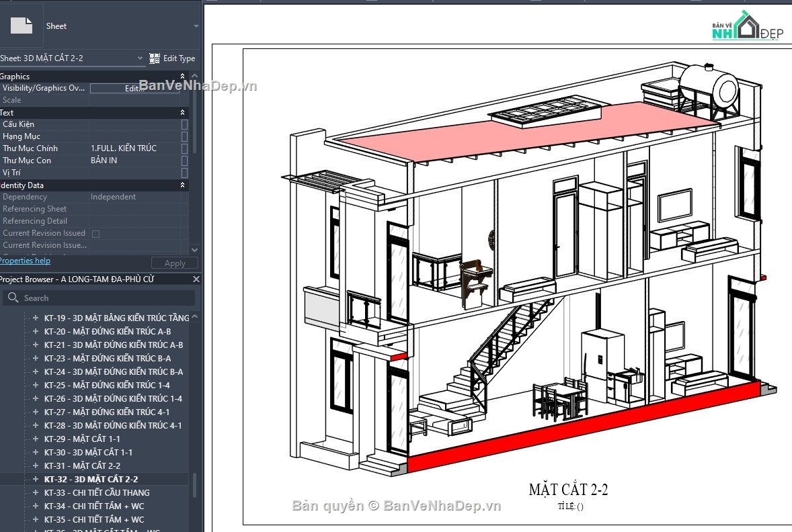Toggle the Vị Trí parameter checkbox
792x532 pixels.
[x=184, y=173]
